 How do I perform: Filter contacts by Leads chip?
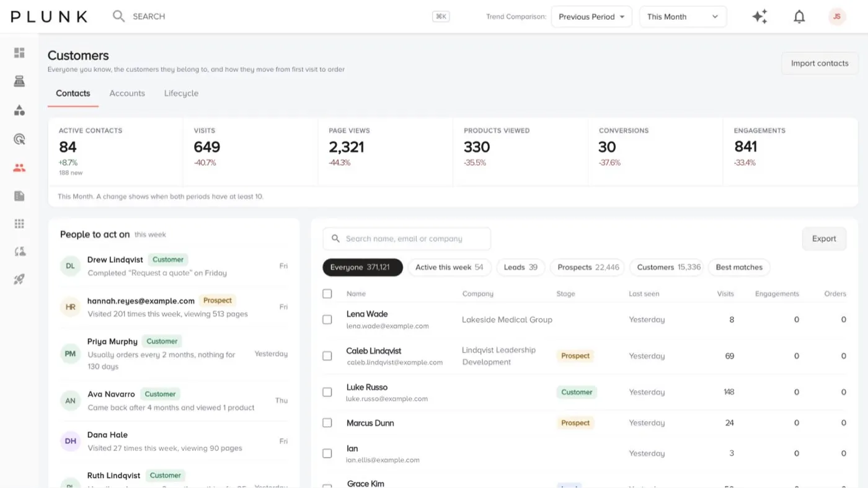[x=521, y=267]
